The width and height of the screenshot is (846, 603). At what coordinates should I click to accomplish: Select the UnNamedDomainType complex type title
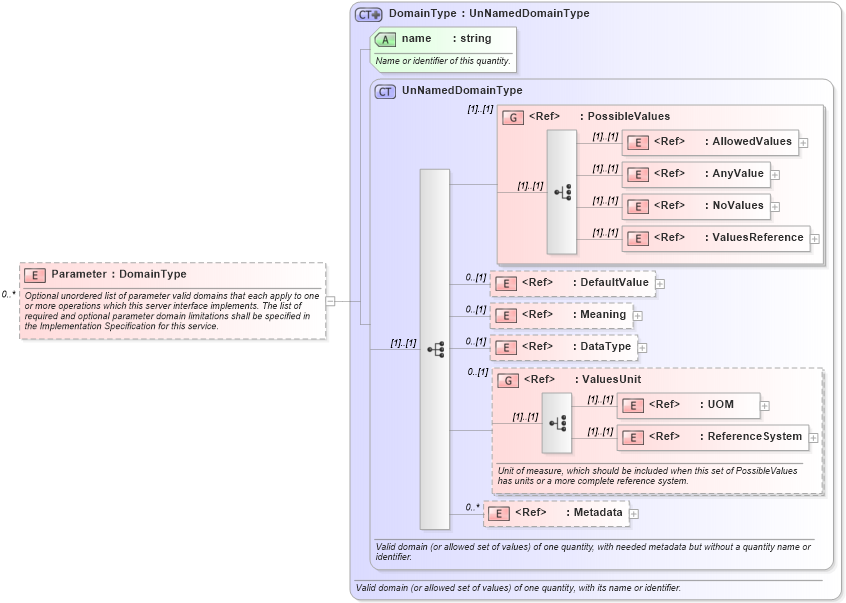[x=462, y=90]
